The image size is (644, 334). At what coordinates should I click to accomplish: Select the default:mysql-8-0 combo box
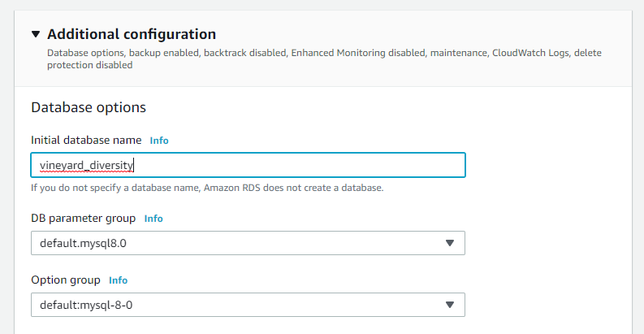coord(248,305)
